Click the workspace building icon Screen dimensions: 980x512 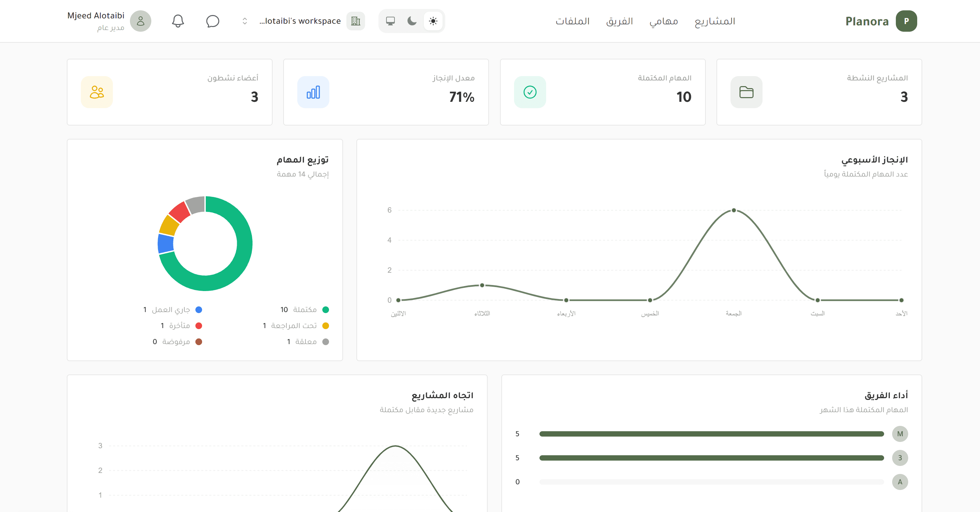point(356,21)
